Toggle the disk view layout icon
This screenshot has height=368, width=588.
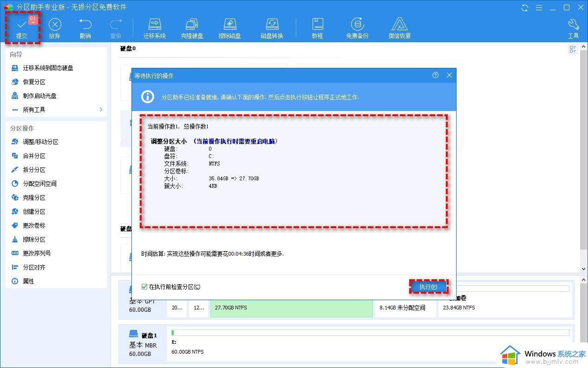[573, 49]
